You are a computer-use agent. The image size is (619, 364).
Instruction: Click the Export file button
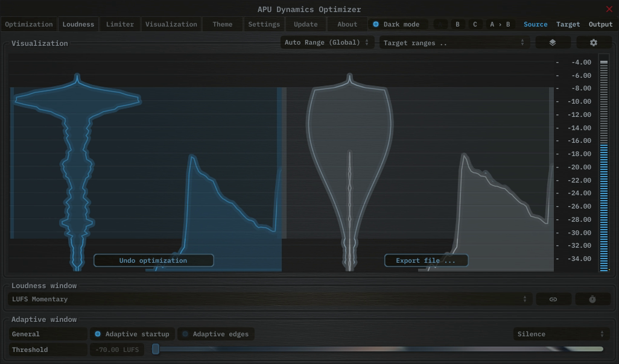pos(426,260)
